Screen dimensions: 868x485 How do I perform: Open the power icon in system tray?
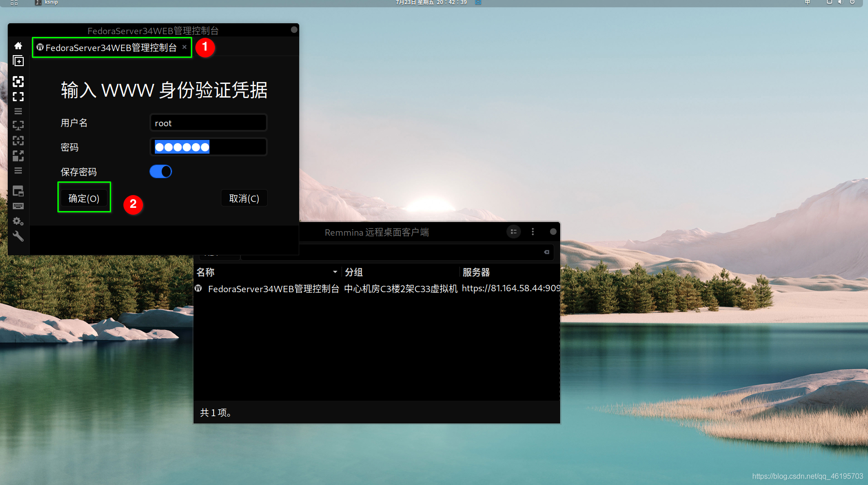[x=852, y=2]
